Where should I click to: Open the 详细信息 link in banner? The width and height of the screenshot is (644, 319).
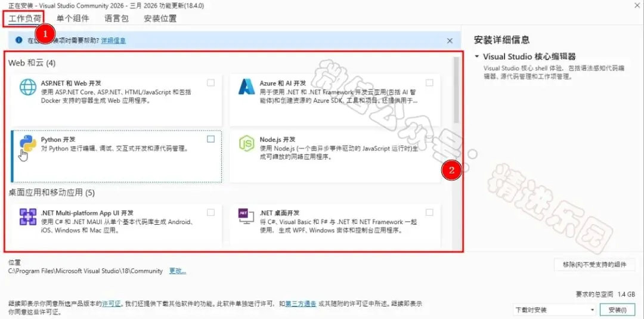click(x=113, y=40)
